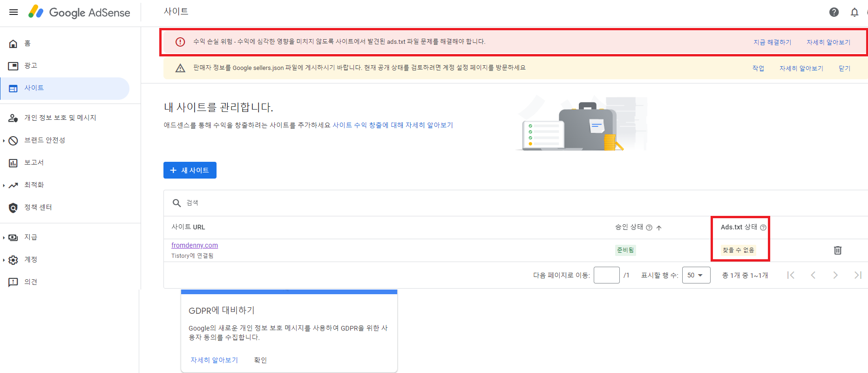This screenshot has width=868, height=373.
Task: Select the 사이트 menu item
Action: [65, 88]
